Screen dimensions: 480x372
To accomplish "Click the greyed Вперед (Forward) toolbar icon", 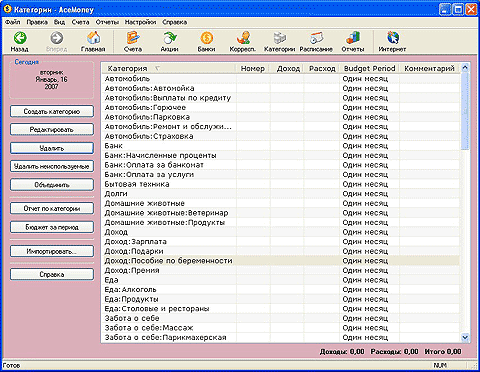I will tap(57, 41).
